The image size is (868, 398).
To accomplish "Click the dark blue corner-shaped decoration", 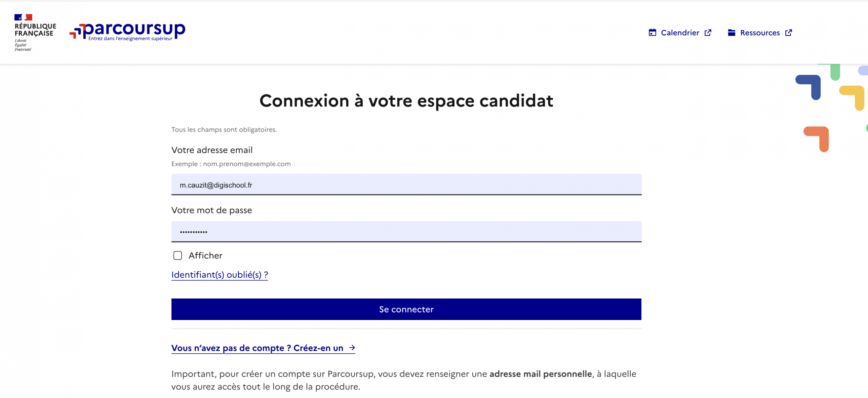I will tap(808, 87).
